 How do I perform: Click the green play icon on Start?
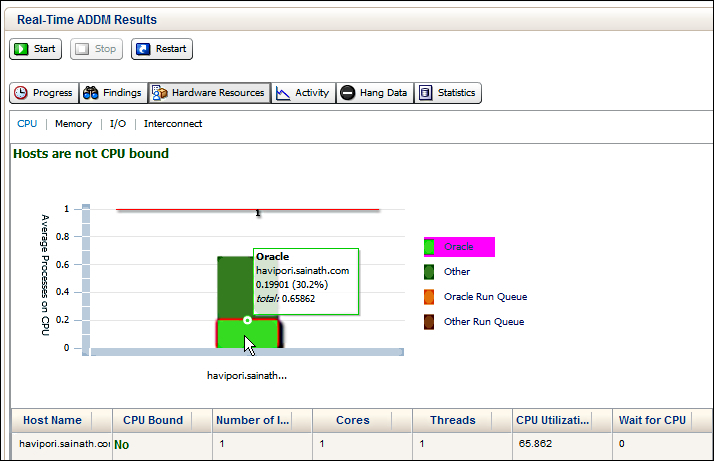click(21, 49)
